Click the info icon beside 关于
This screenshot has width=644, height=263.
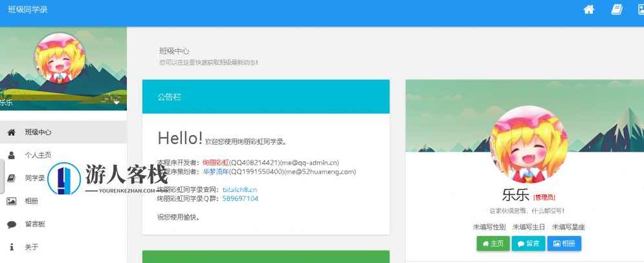click(11, 247)
